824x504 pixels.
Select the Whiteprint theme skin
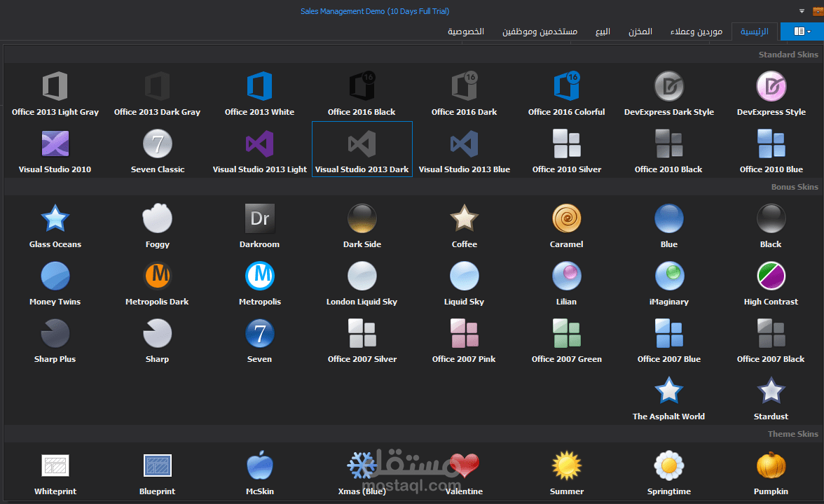55,473
